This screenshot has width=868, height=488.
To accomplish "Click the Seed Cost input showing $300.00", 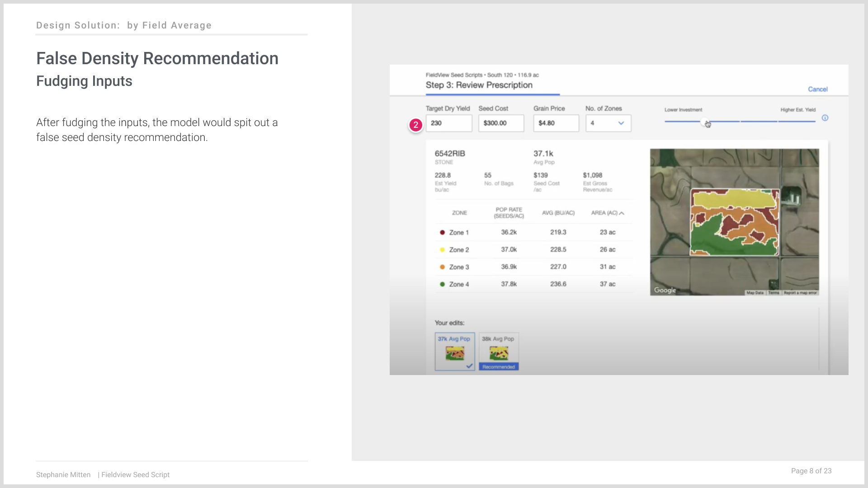I will pos(501,123).
